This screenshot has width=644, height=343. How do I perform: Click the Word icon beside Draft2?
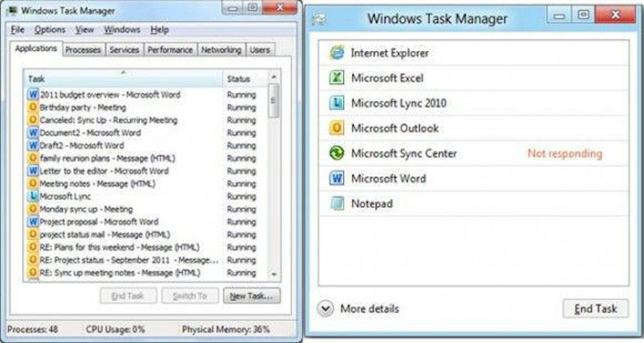33,145
